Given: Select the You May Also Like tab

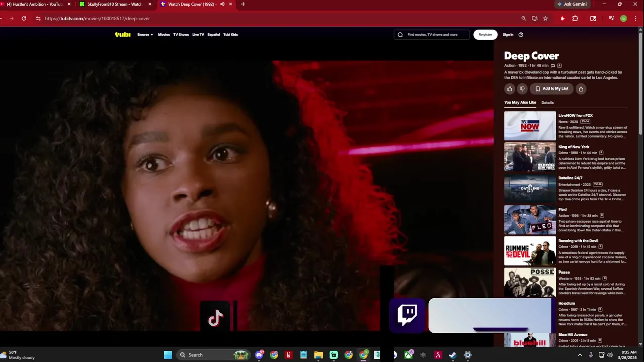Looking at the screenshot, I should point(520,102).
